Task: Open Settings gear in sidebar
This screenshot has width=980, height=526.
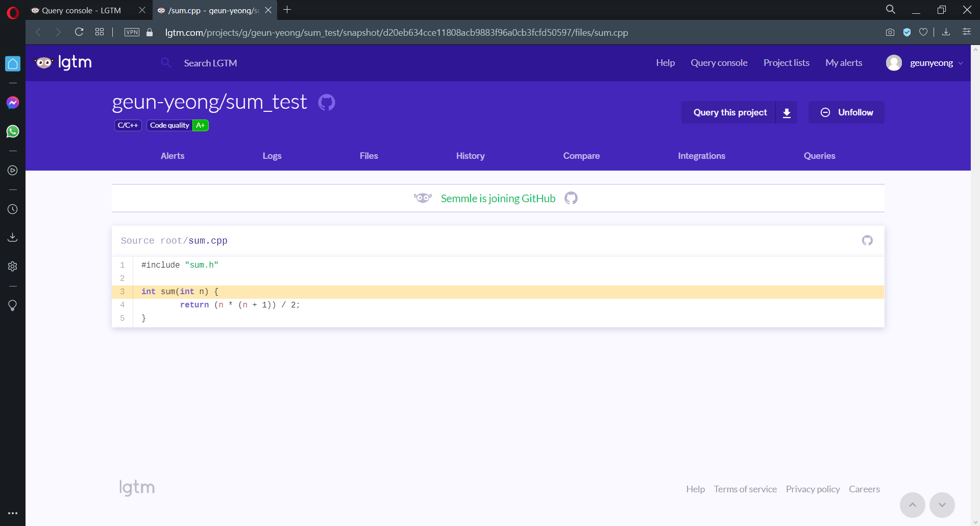Action: click(13, 266)
